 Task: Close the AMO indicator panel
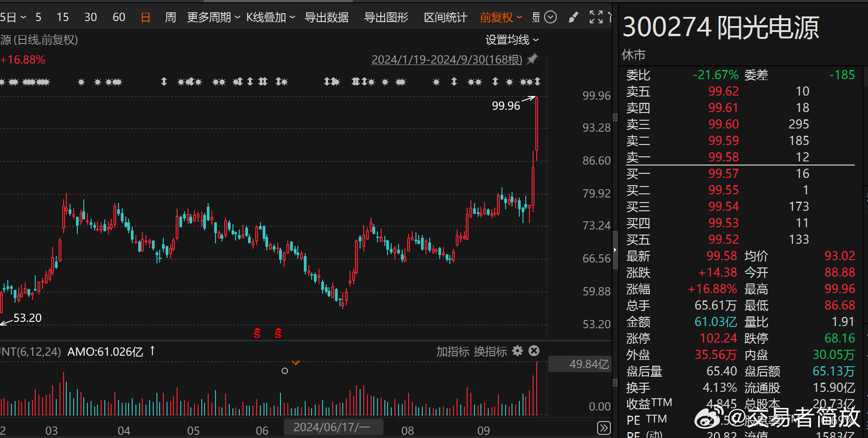(534, 351)
